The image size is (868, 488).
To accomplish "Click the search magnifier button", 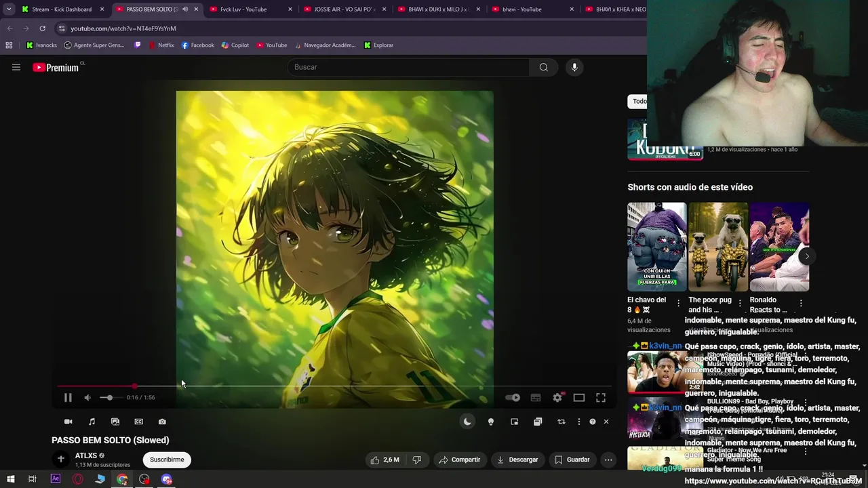I will tap(543, 67).
